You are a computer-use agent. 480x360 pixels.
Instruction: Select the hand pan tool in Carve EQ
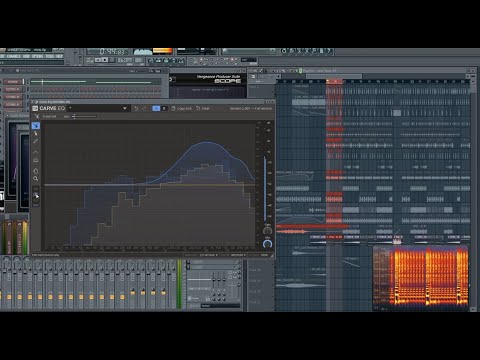point(36,171)
